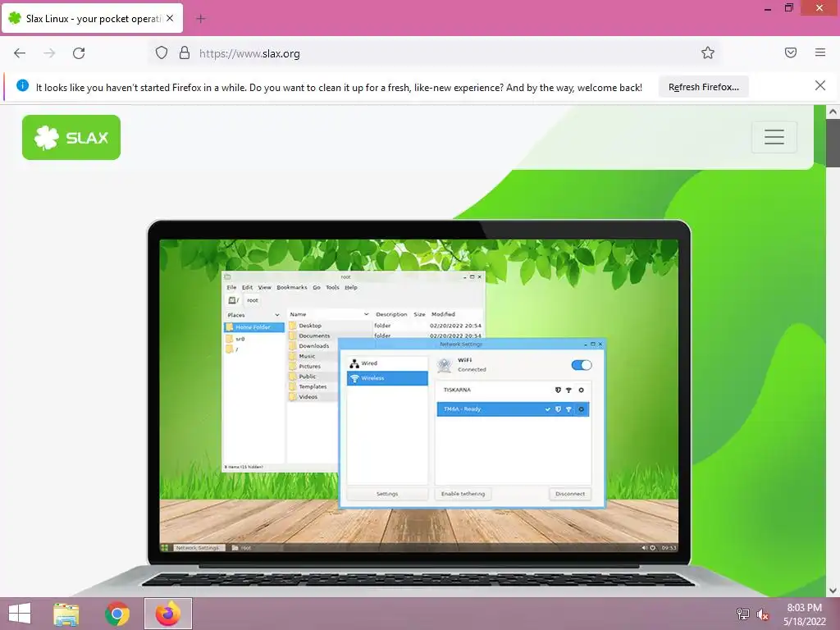Reload the current page
Image resolution: width=840 pixels, height=630 pixels.
click(79, 53)
